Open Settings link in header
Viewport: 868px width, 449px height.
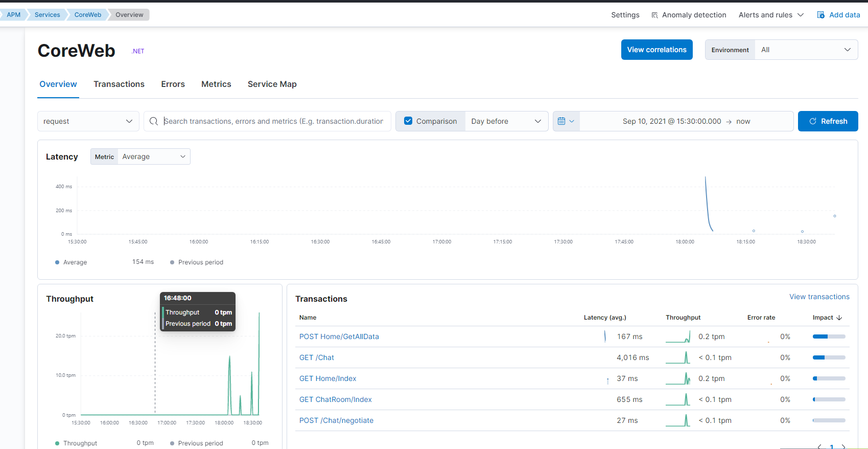click(x=625, y=15)
